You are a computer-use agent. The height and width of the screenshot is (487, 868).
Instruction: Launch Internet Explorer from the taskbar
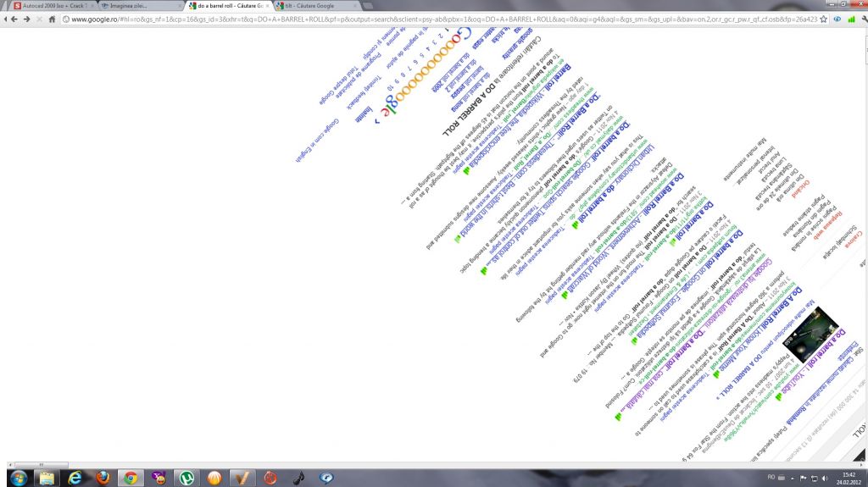pos(75,478)
